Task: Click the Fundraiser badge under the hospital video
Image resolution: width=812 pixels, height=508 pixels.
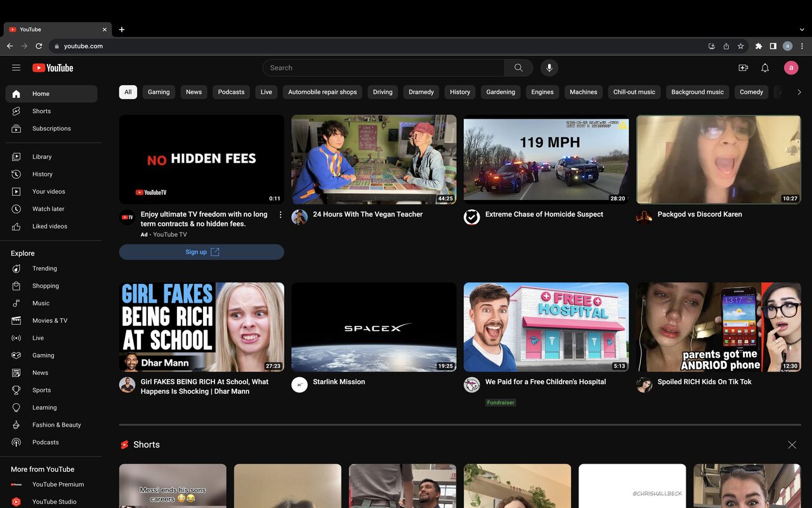Action: [501, 402]
